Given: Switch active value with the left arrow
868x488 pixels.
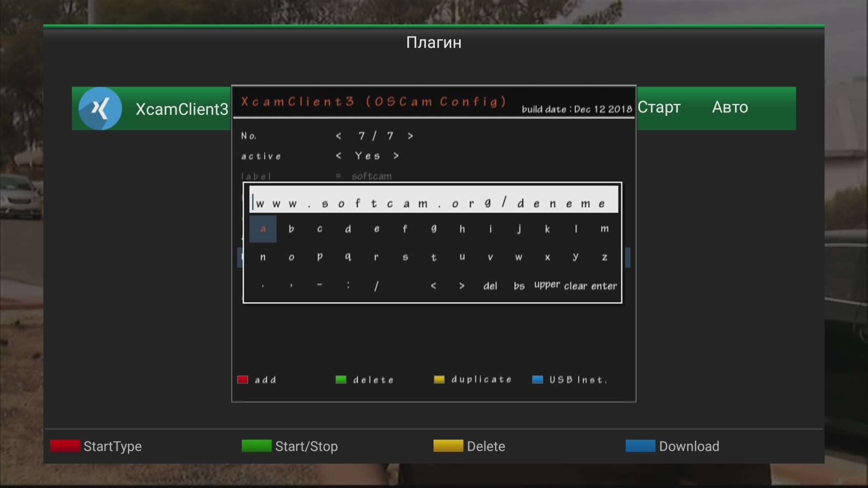Looking at the screenshot, I should [x=339, y=155].
